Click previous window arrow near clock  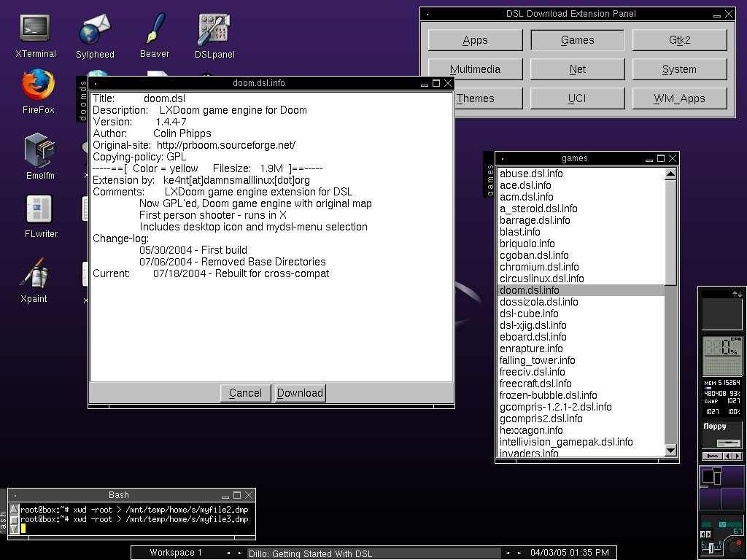pos(508,553)
